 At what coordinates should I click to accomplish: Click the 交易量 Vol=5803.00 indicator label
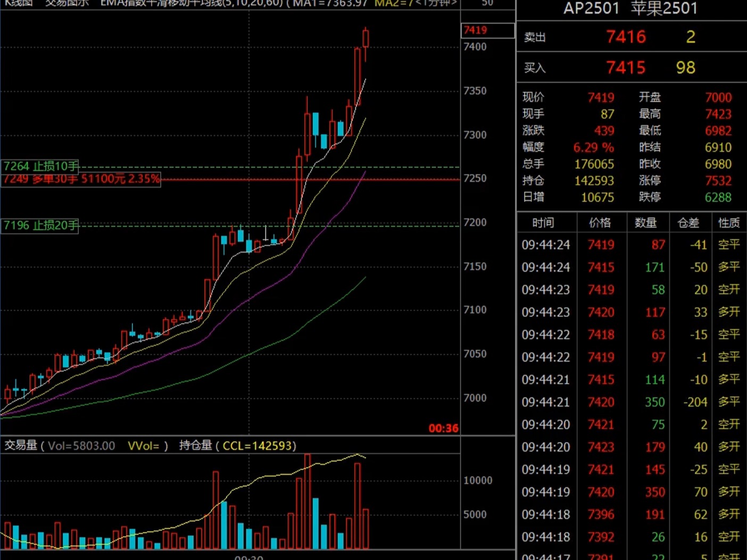60,445
